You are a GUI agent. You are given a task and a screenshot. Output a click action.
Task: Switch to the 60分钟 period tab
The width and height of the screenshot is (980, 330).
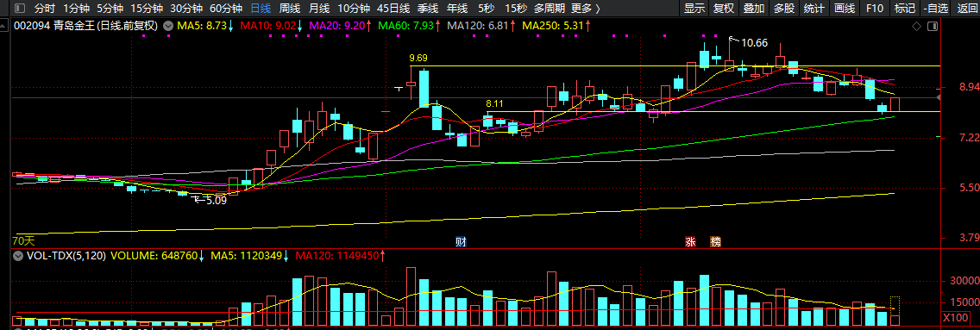click(x=226, y=9)
